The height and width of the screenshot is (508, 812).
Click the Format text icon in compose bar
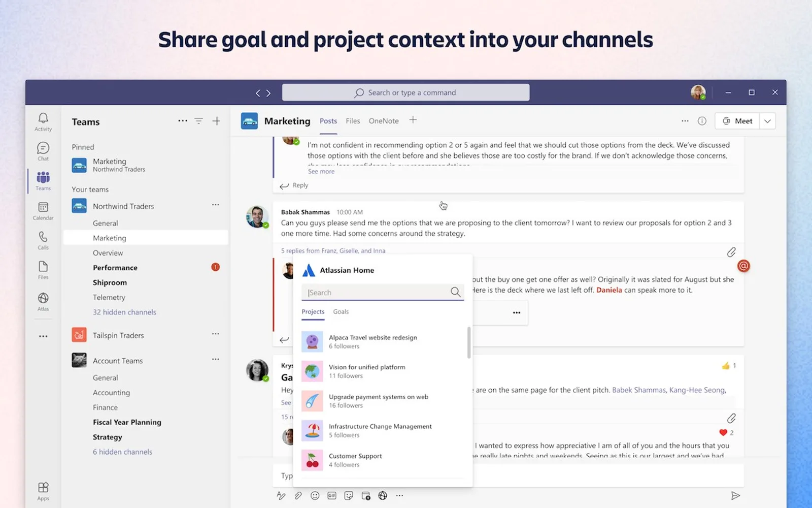(x=281, y=496)
